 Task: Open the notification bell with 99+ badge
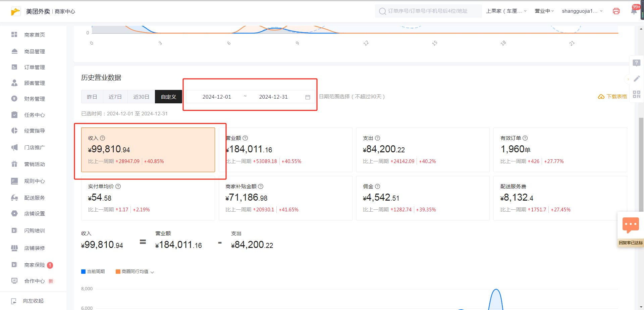pyautogui.click(x=634, y=11)
